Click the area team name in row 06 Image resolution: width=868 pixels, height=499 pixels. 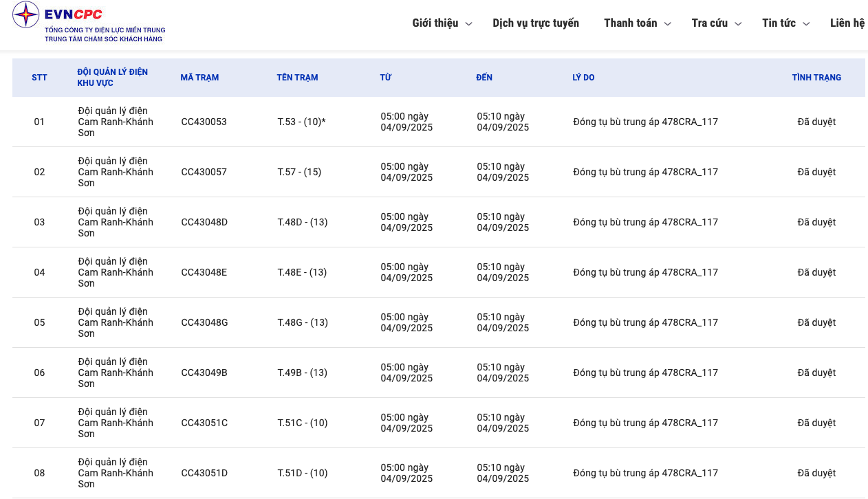pyautogui.click(x=116, y=373)
